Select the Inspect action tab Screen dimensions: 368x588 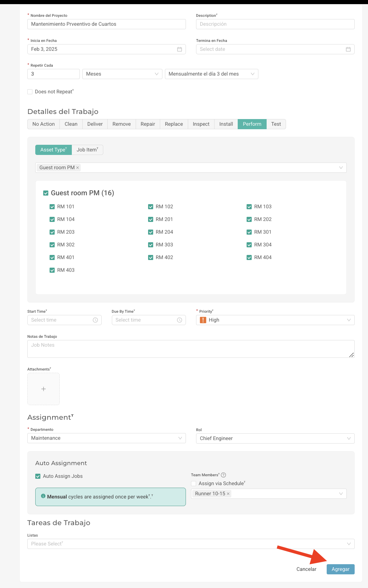coord(201,124)
